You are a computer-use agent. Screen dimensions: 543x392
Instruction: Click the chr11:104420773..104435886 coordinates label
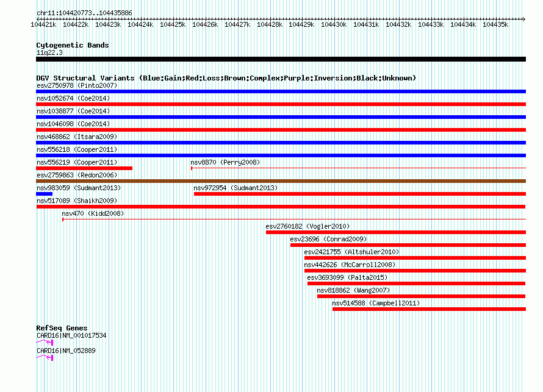click(x=84, y=13)
